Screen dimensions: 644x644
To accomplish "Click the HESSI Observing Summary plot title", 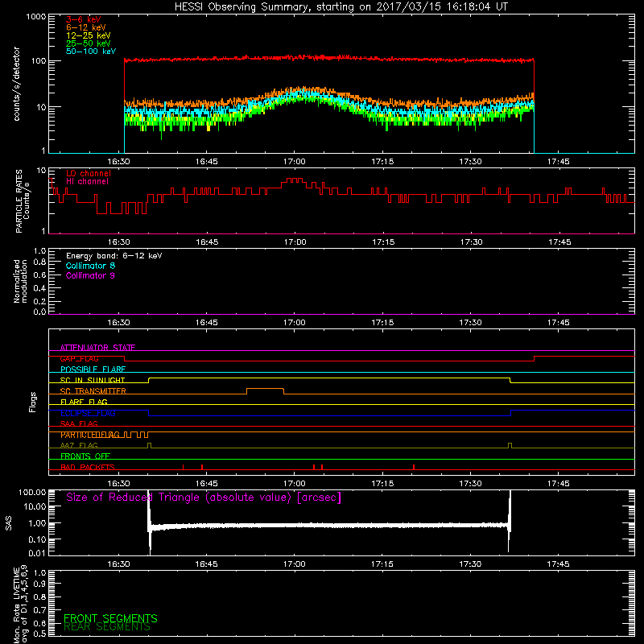I will pos(341,7).
